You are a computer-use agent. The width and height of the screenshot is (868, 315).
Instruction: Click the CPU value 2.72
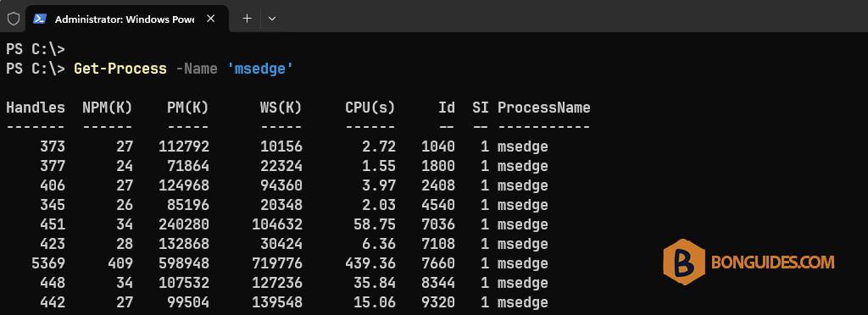[x=379, y=146]
